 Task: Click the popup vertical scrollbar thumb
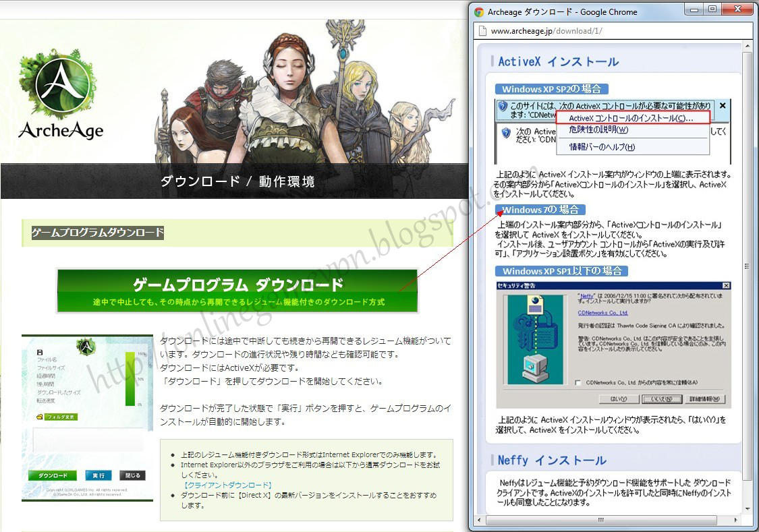(748, 266)
